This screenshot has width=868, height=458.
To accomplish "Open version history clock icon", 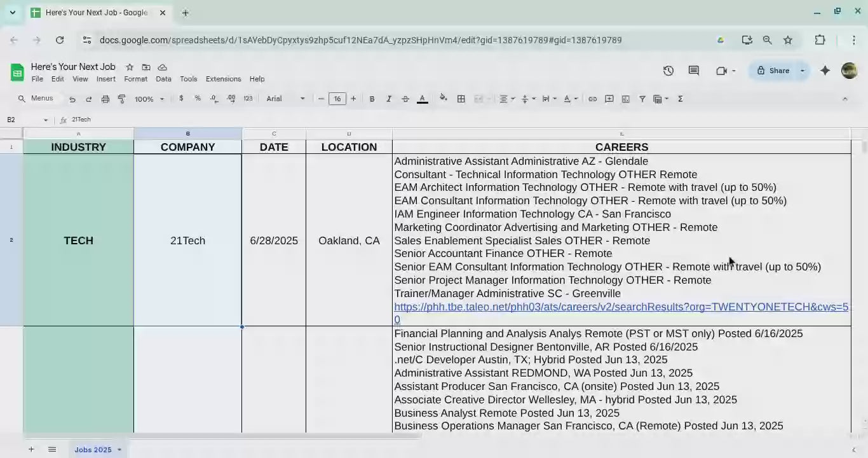I will click(668, 71).
